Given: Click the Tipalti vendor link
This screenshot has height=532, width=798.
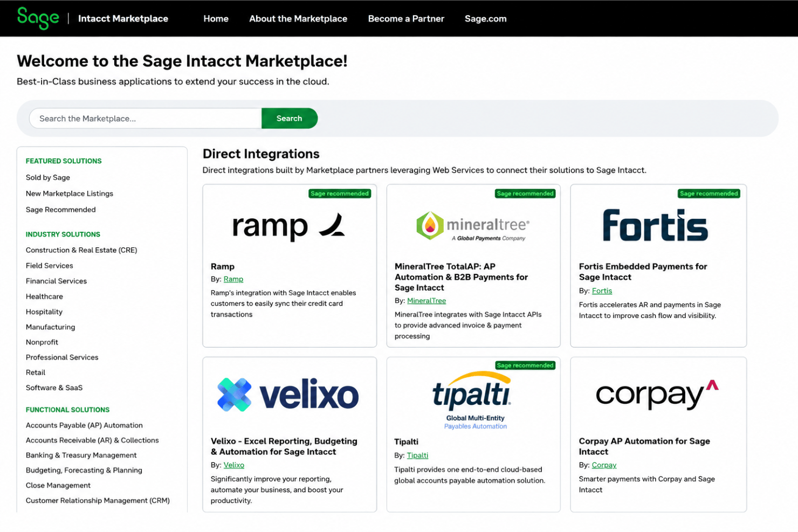Looking at the screenshot, I should [x=417, y=455].
